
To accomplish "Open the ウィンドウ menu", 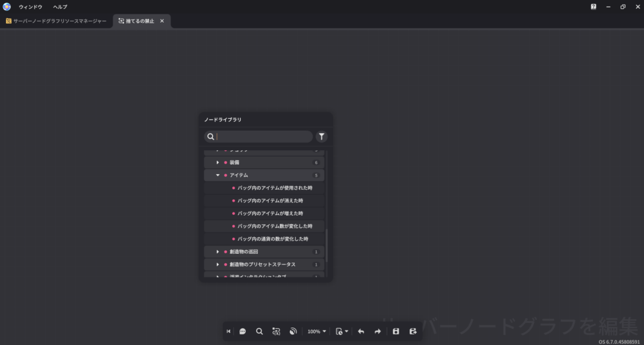I will [x=30, y=7].
